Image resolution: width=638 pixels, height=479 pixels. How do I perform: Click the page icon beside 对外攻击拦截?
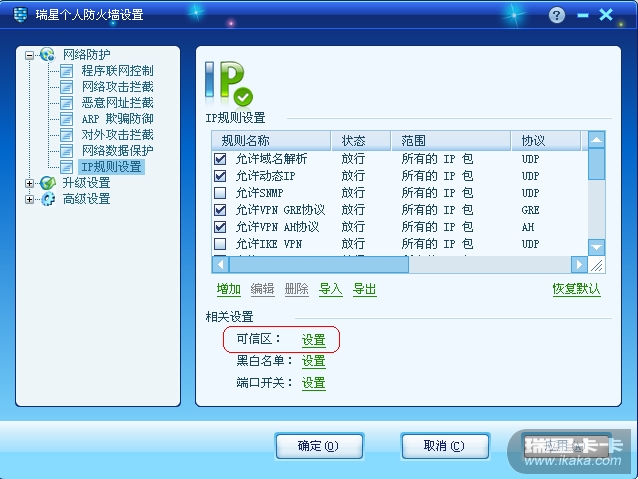[x=66, y=135]
